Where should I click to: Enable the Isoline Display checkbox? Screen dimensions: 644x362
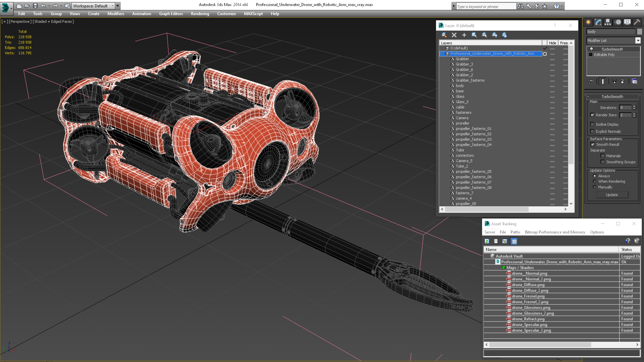click(592, 124)
